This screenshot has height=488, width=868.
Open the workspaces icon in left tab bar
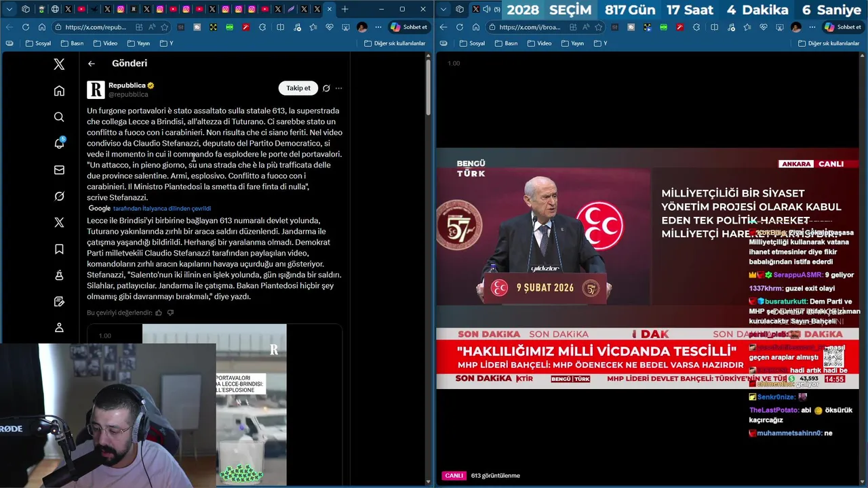26,9
